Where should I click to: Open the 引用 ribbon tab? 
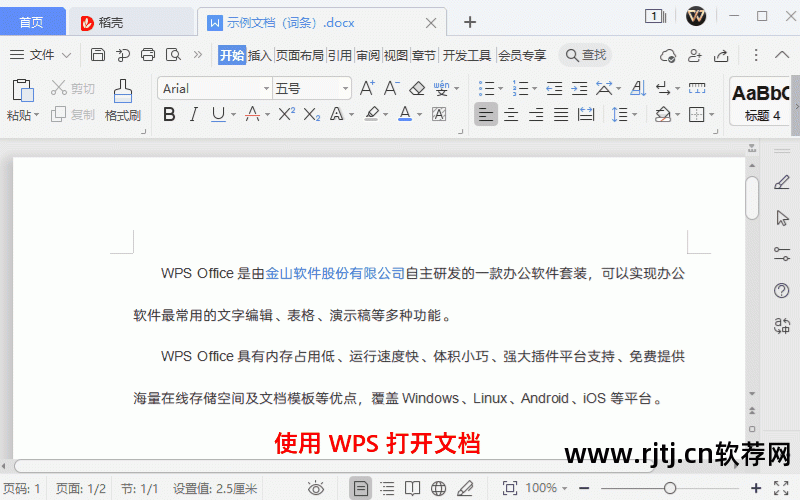340,55
